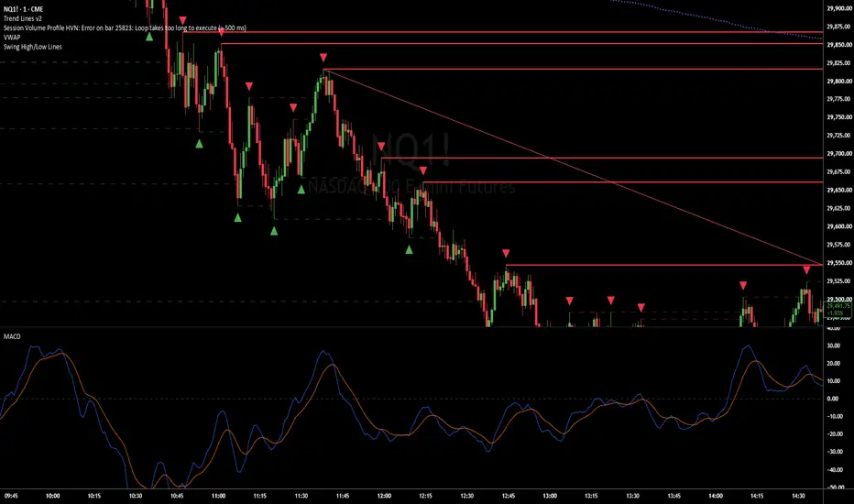854x504 pixels.
Task: Click the red swing-high marker above 29,550 line start
Action: point(506,253)
